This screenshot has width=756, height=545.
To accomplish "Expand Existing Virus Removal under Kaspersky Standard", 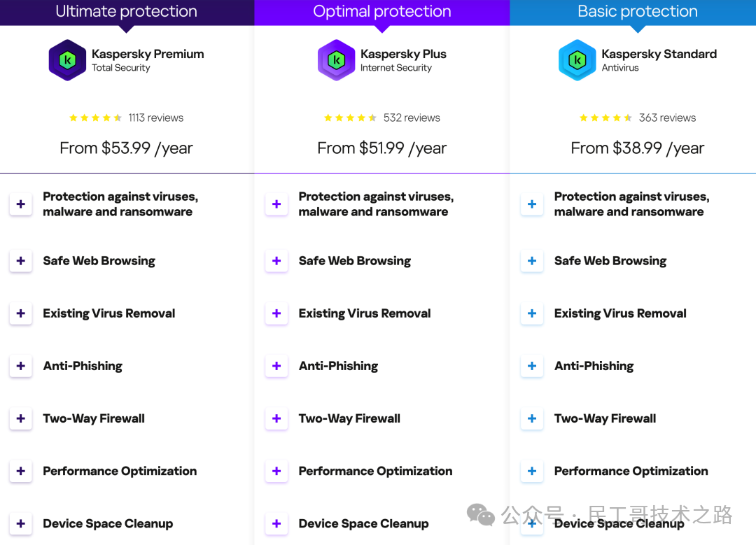I will pos(532,313).
